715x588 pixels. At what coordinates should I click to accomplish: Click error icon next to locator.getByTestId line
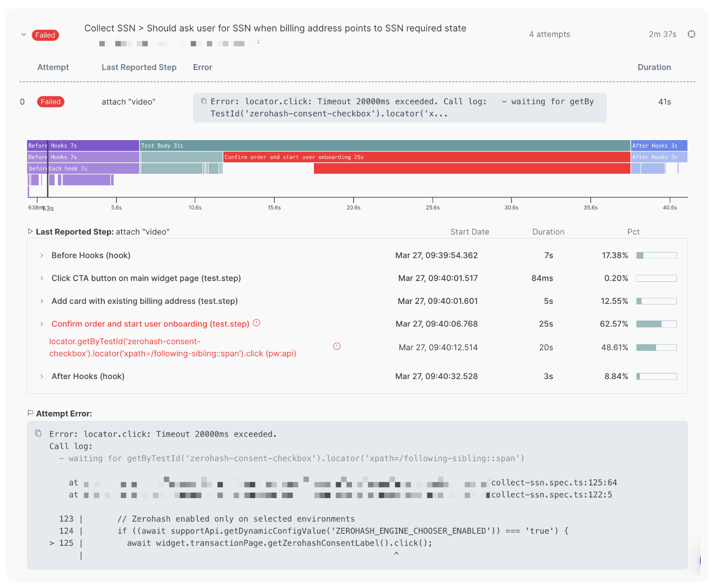pos(337,346)
